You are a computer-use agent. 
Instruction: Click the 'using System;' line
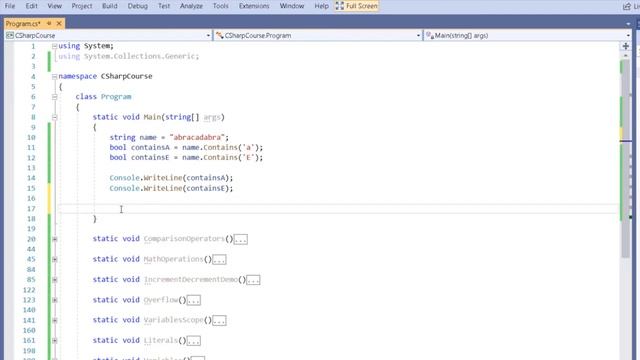86,46
